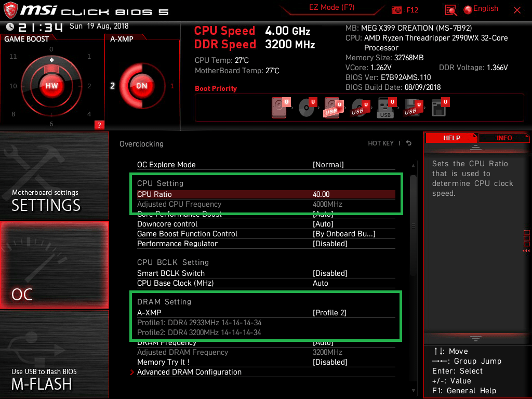The image size is (532, 399).
Task: Click the back arrow icon next to HOT KEY
Action: tap(409, 143)
